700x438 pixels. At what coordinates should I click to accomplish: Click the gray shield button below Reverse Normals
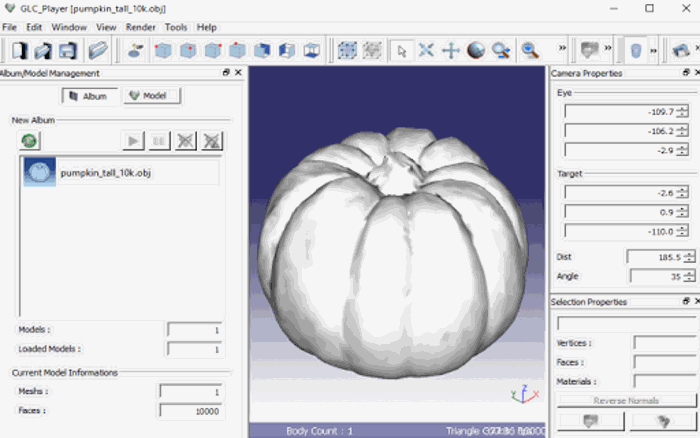click(590, 421)
